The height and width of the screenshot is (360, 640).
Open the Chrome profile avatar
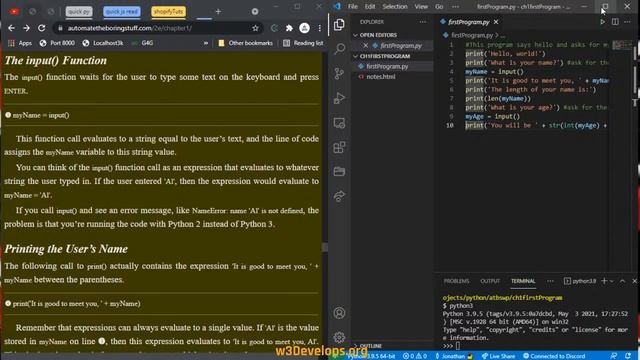304,28
